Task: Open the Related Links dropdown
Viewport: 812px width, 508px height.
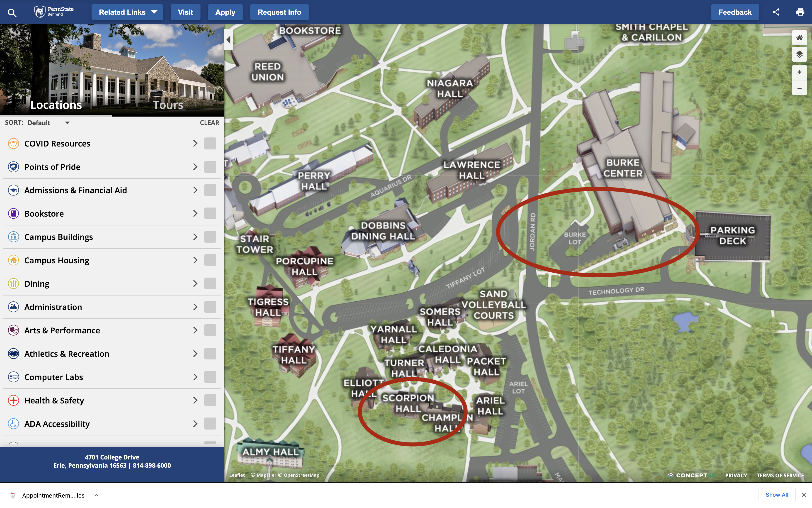Action: (x=127, y=12)
